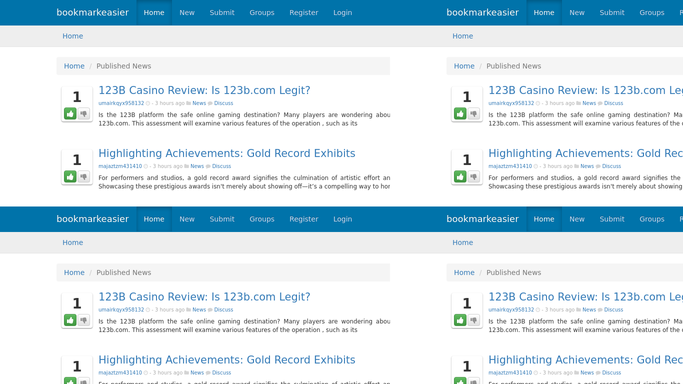Upvote 123B Casino Review in upper-right copy

(460, 114)
